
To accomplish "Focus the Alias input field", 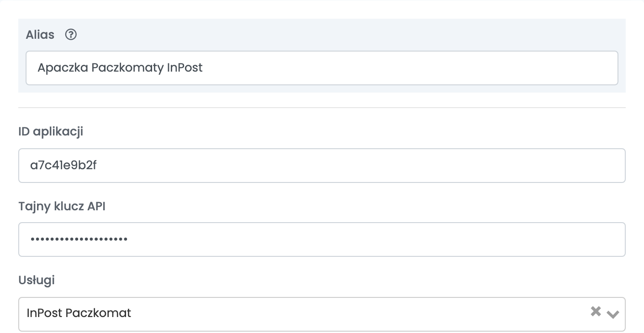I will [322, 68].
